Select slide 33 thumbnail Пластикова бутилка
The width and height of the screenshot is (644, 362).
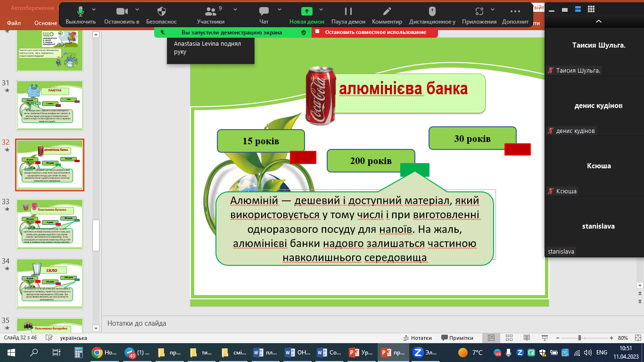coord(50,224)
